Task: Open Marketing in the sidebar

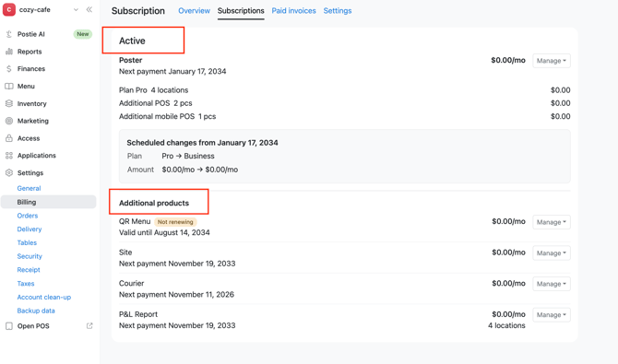Action: [x=33, y=121]
